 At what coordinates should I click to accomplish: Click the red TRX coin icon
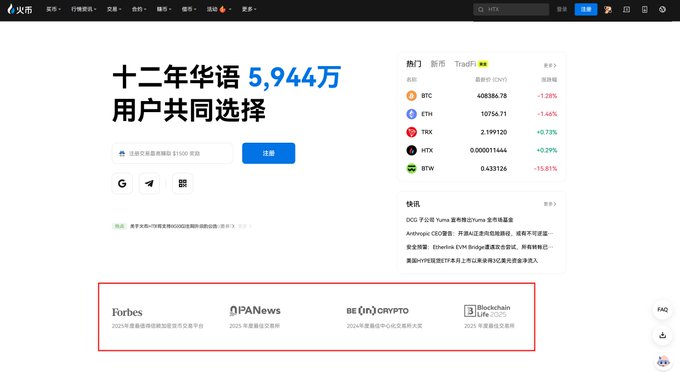click(411, 132)
